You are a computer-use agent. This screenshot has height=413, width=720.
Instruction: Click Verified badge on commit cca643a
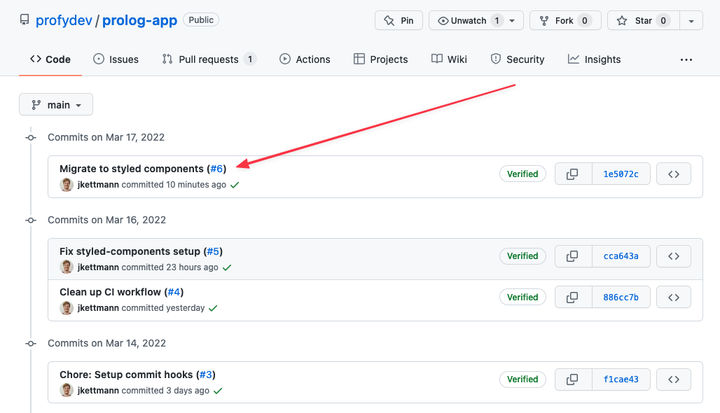(x=523, y=256)
